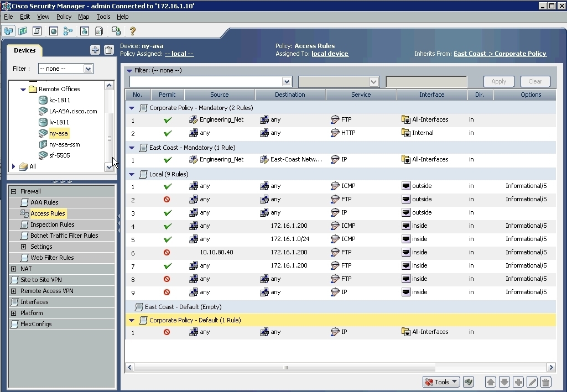567x392 pixels.
Task: Click the Submit and Deploy toolbar icon
Action: 84,31
